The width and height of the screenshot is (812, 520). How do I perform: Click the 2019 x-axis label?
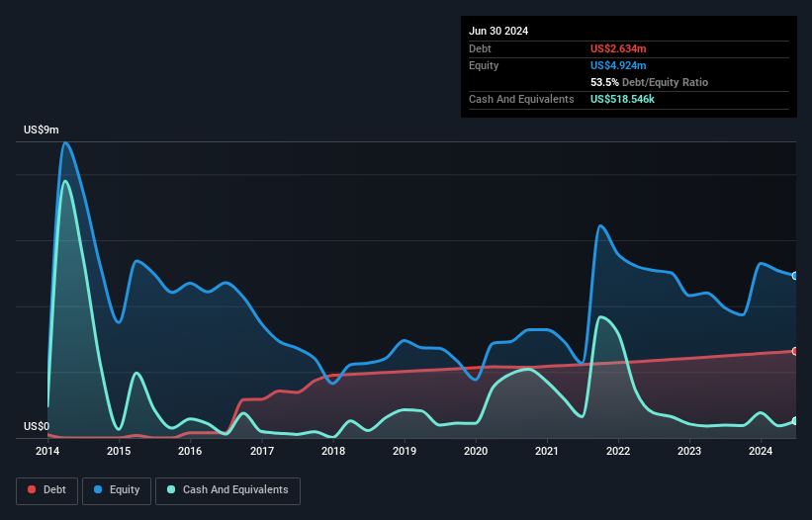coord(405,451)
